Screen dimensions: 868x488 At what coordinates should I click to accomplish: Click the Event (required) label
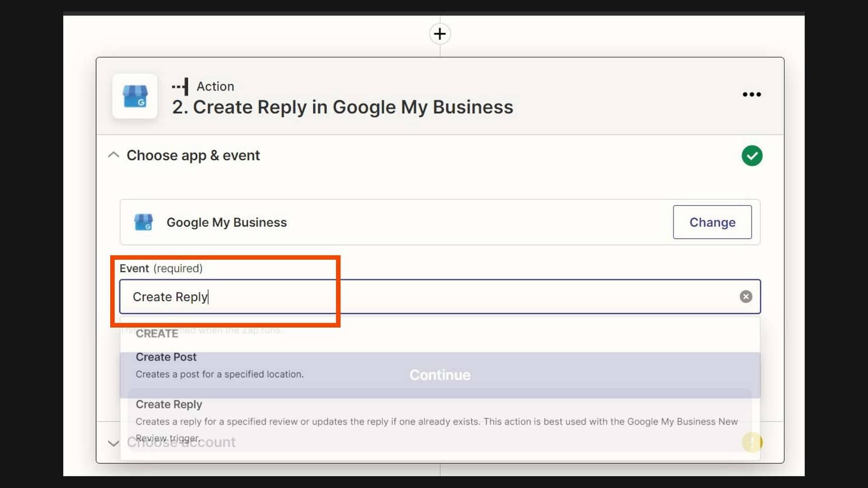[x=161, y=268]
